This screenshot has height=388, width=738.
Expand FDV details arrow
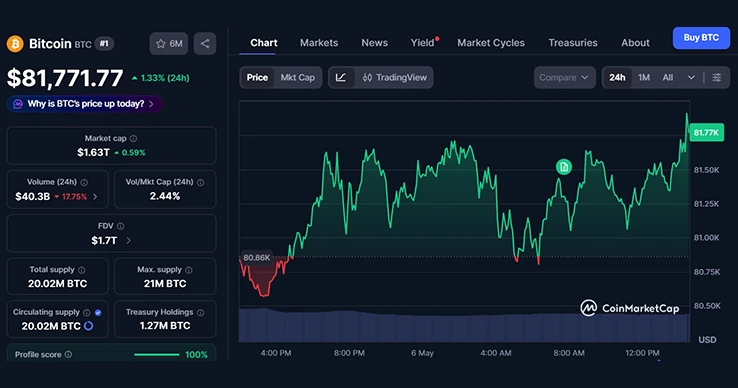pos(128,241)
